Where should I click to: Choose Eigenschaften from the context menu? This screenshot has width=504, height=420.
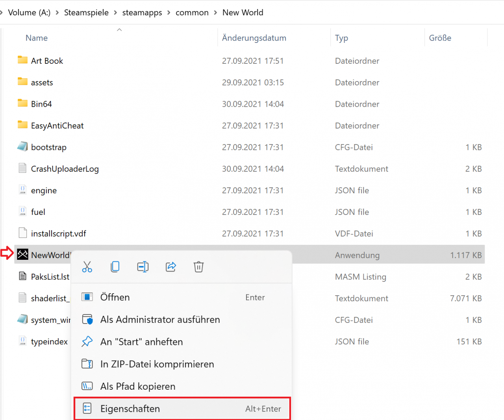(x=130, y=409)
